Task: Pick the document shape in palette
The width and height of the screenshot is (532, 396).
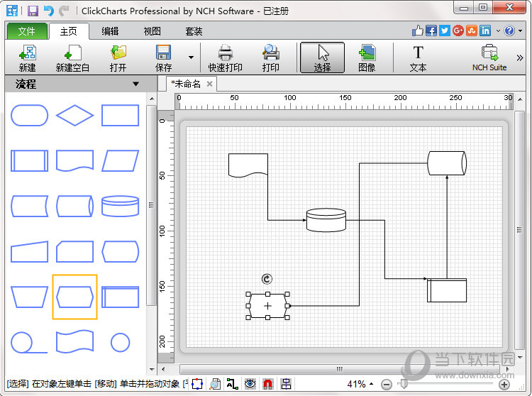Action: (74, 161)
